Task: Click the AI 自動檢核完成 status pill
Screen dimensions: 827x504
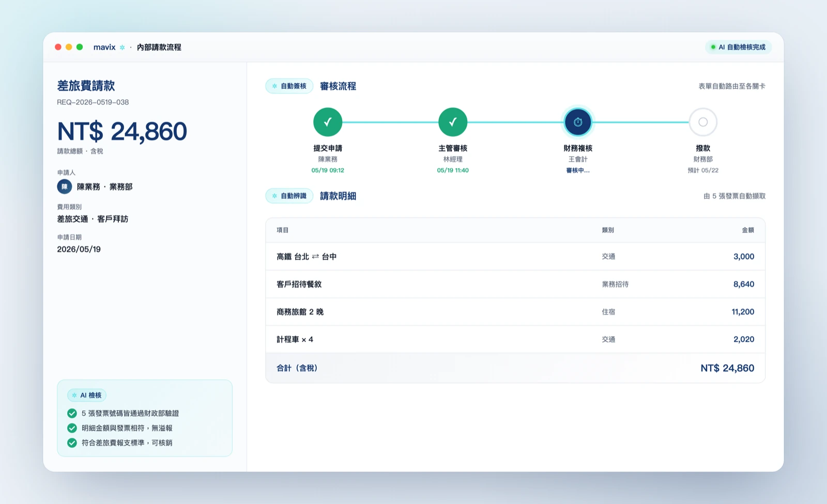Action: tap(738, 47)
